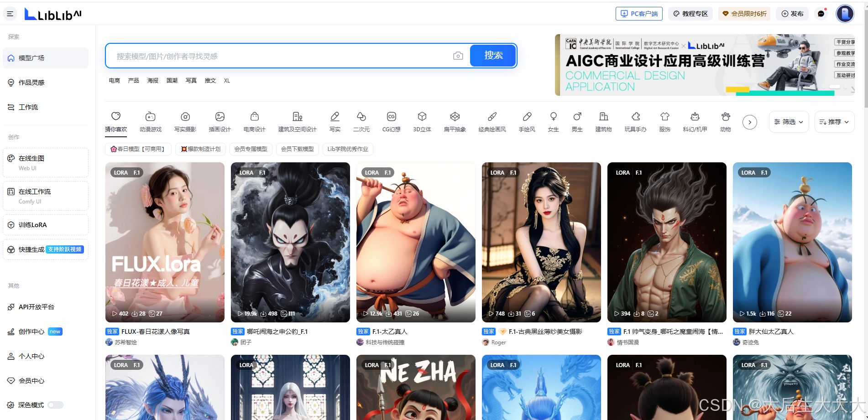Open the FLUX-春日花漾人像写真 model thumbnail
The height and width of the screenshot is (420, 868).
(165, 242)
